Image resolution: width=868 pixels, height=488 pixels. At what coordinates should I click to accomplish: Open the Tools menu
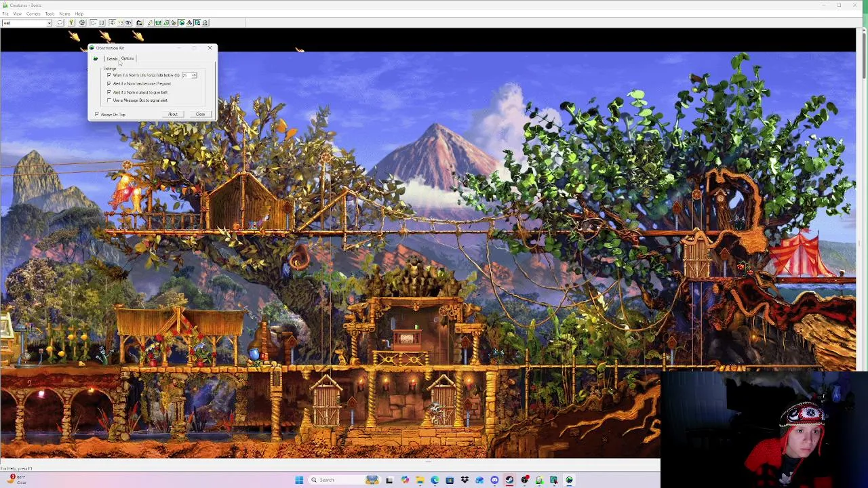click(50, 14)
